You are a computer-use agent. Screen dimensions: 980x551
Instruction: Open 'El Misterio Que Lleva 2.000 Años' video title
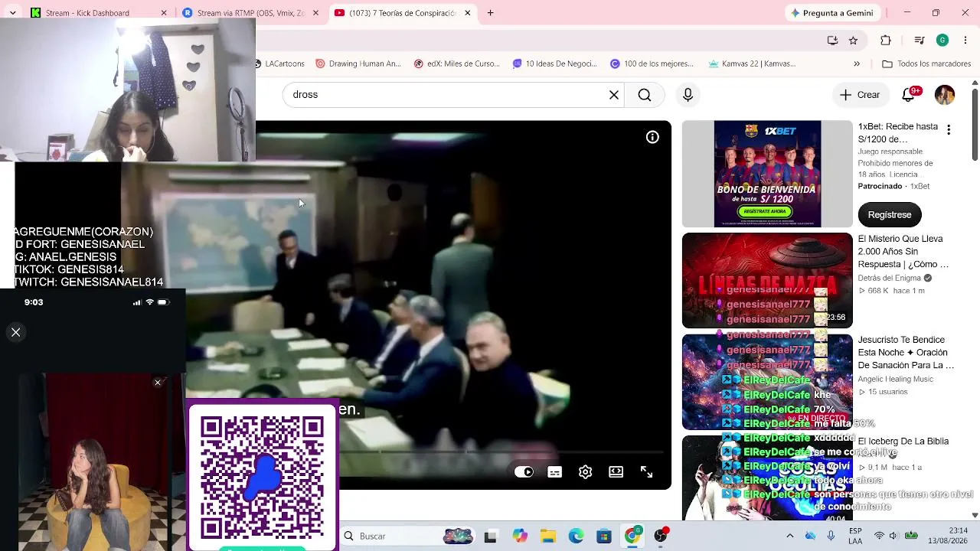click(903, 252)
